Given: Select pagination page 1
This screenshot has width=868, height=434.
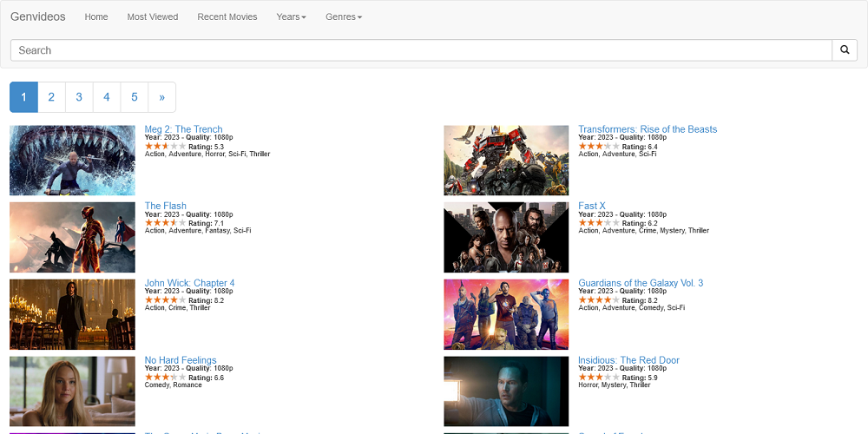Looking at the screenshot, I should 23,97.
